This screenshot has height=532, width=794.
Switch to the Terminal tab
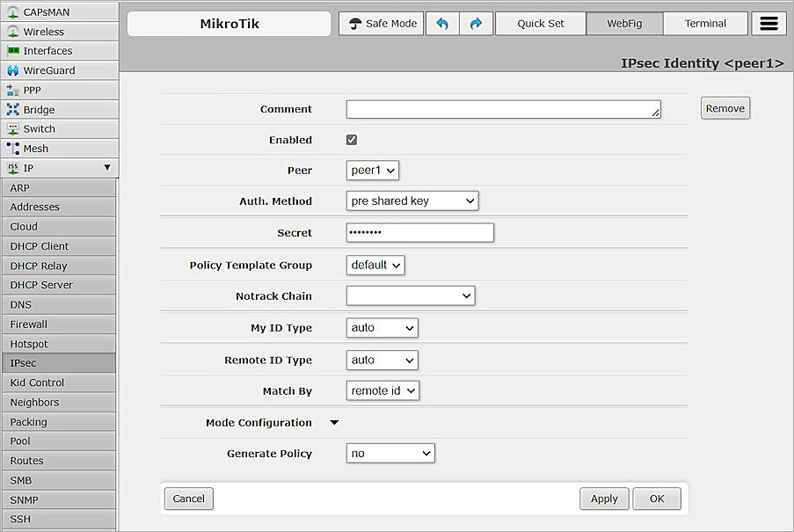[705, 24]
